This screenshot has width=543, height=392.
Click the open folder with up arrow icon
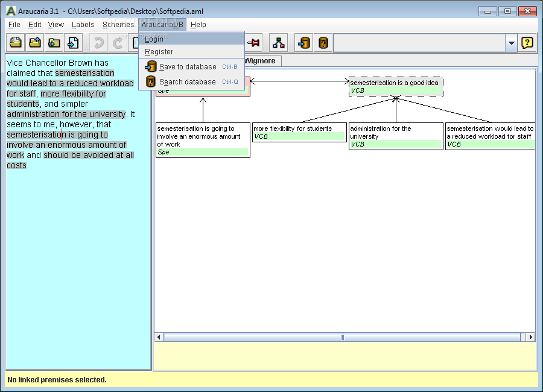[34, 43]
